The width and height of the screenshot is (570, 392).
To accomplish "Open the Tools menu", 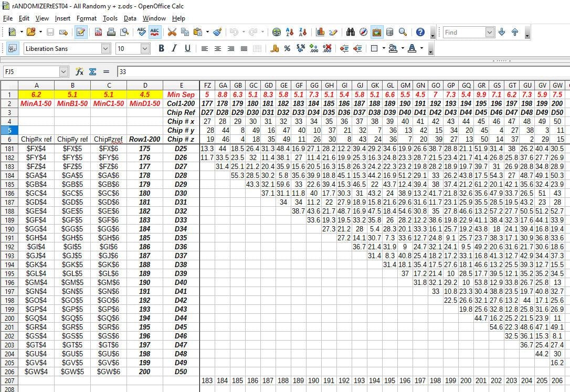I will [x=110, y=18].
